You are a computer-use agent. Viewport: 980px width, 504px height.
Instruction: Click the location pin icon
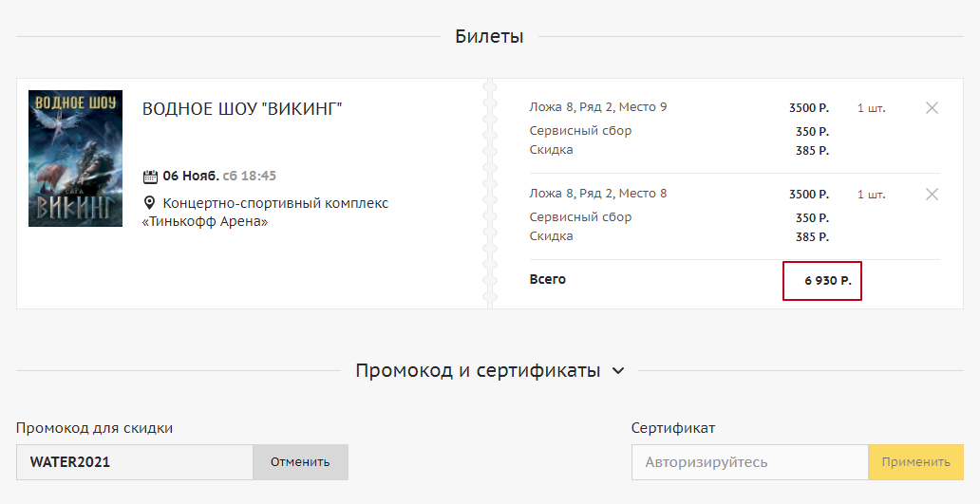tap(149, 203)
